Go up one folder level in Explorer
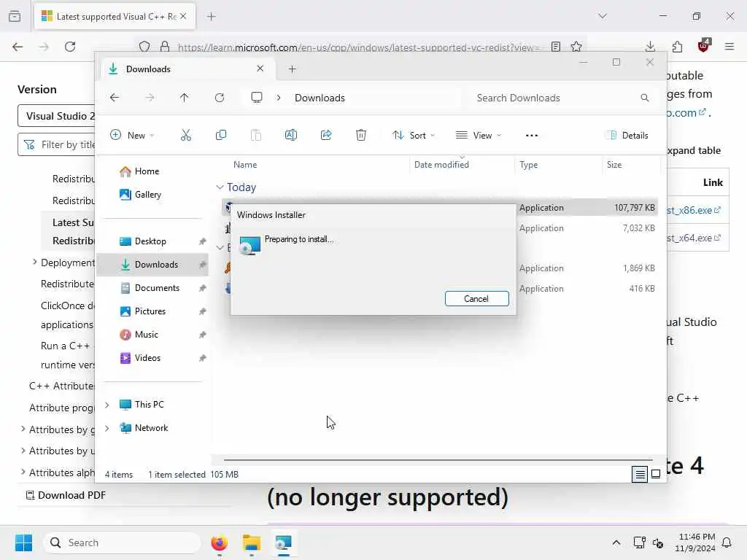747x560 pixels. (x=185, y=98)
